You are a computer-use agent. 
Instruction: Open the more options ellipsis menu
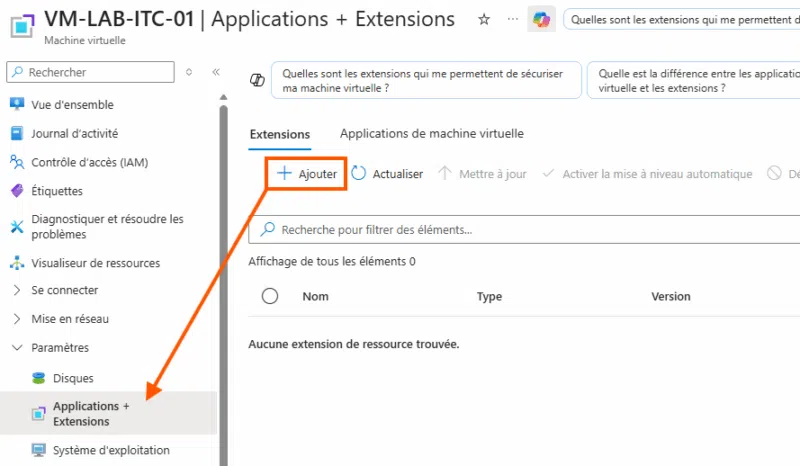[512, 19]
